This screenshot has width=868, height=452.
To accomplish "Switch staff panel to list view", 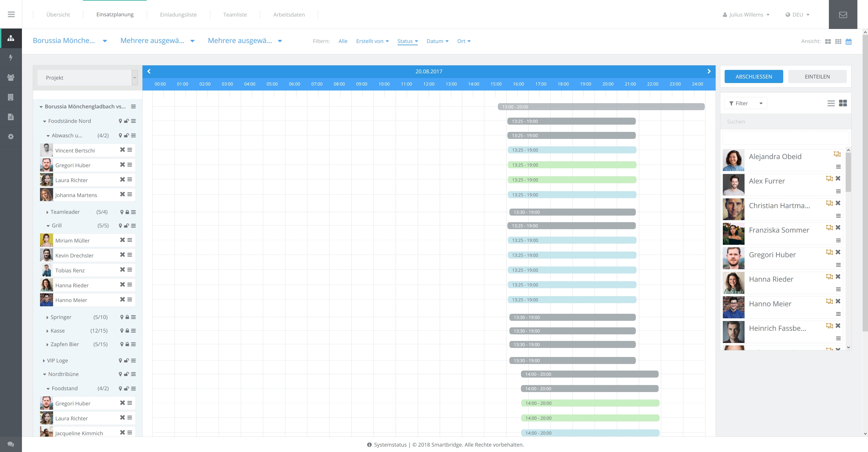I will 831,103.
